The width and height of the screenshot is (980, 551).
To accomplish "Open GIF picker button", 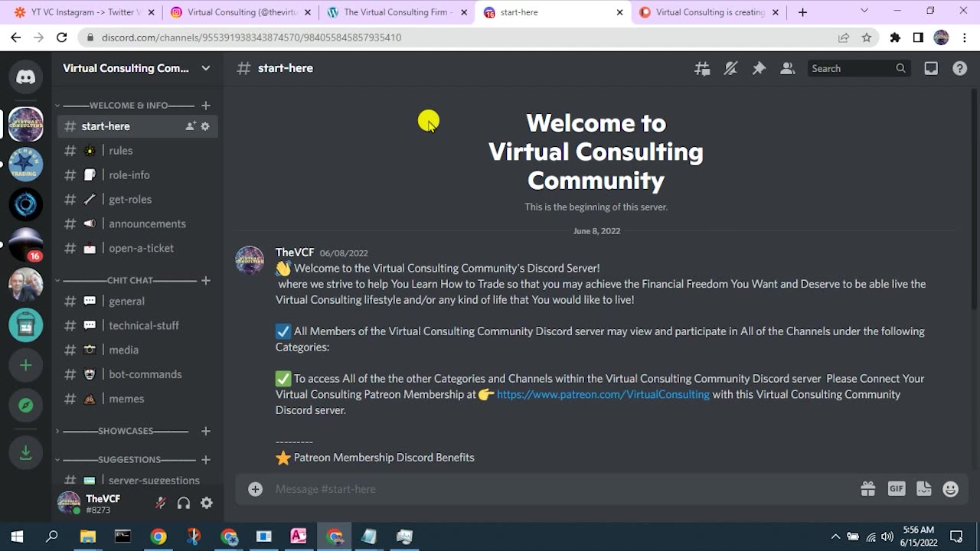I will [896, 488].
